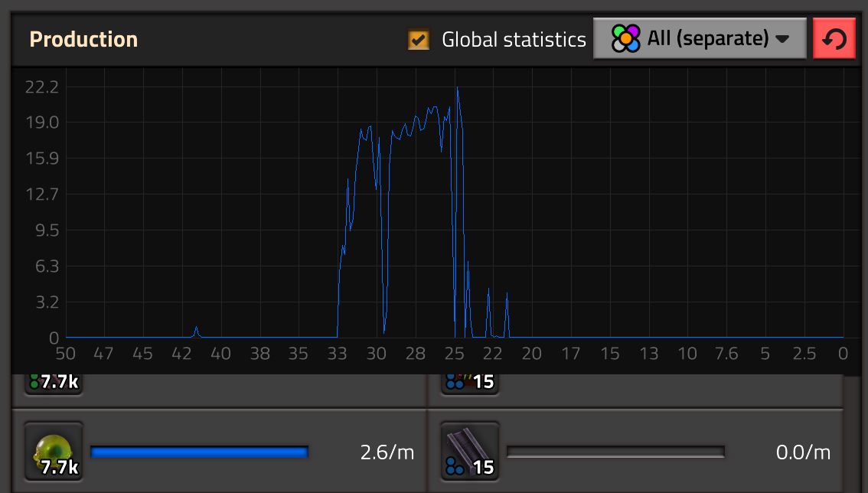Select the rail item icon showing 15
This screenshot has height=493, width=868.
click(x=469, y=452)
